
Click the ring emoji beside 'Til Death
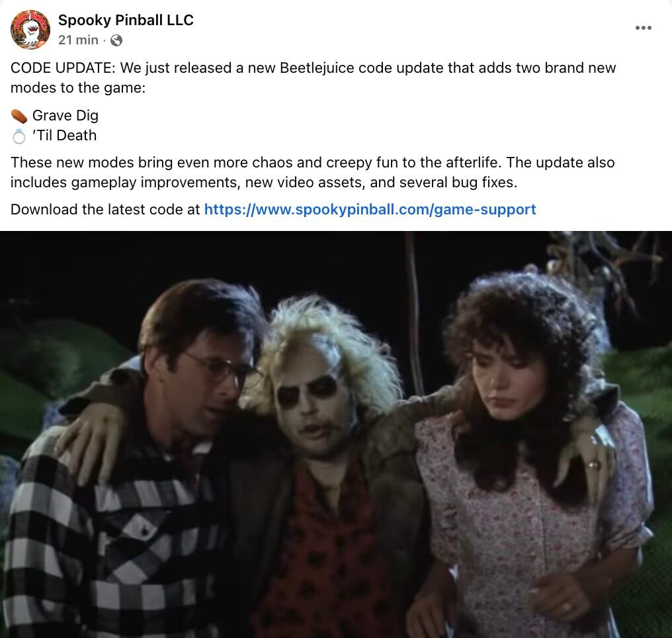click(19, 136)
